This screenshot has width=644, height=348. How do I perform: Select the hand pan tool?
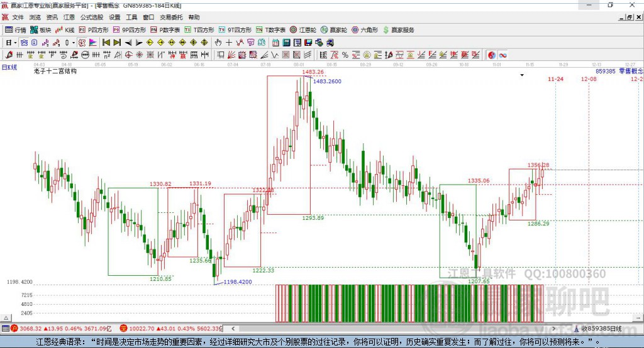[x=218, y=43]
